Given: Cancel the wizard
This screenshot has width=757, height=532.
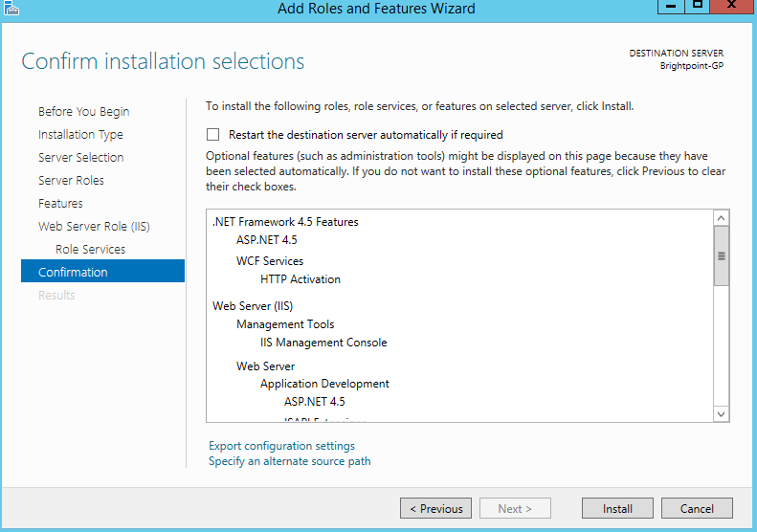Looking at the screenshot, I should click(x=696, y=509).
